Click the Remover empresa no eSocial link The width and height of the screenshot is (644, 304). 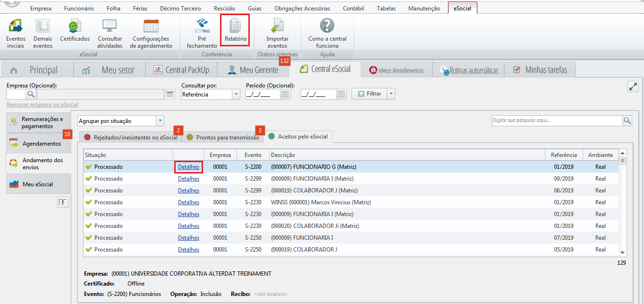[x=42, y=104]
